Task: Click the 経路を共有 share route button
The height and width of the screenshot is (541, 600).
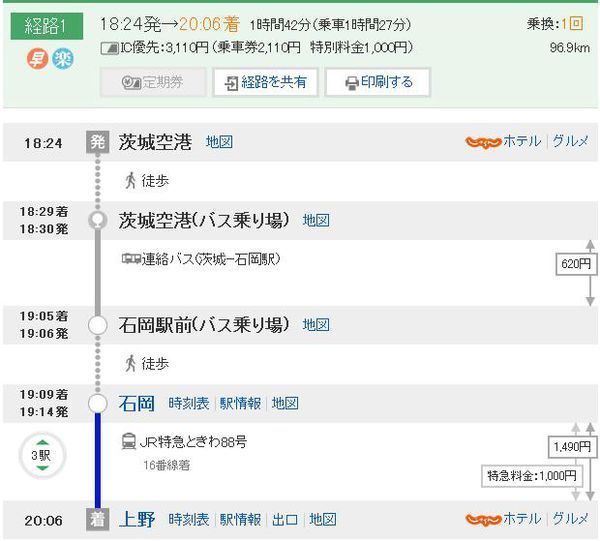Action: tap(265, 82)
